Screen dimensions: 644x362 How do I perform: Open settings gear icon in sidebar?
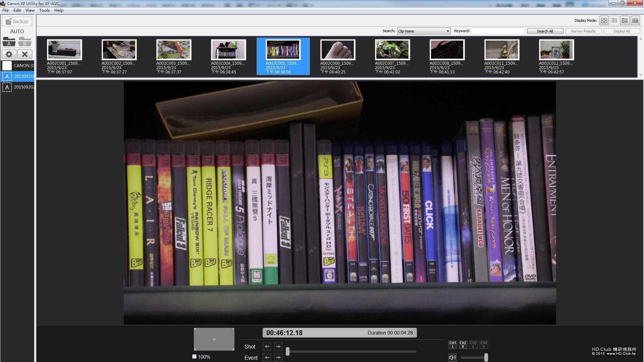pyautogui.click(x=9, y=54)
